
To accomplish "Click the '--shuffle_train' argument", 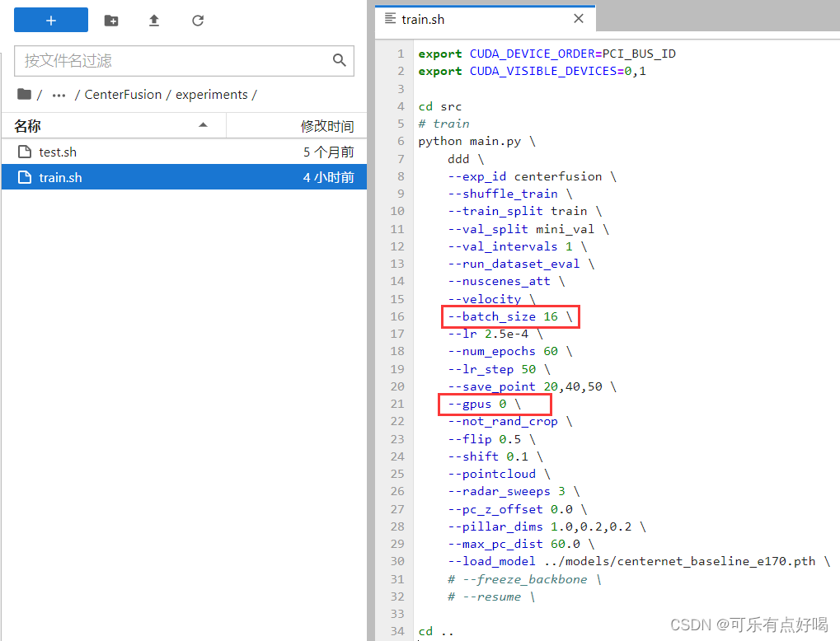I will click(x=503, y=194).
